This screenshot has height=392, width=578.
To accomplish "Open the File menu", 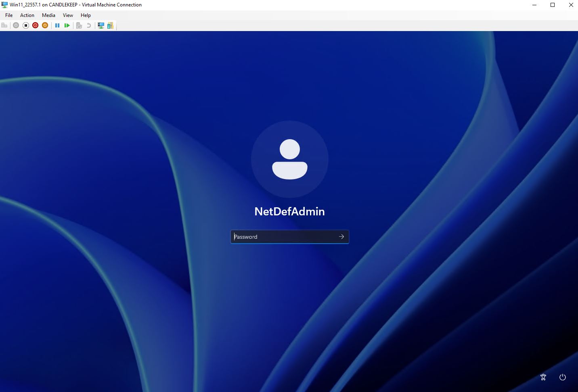I will [x=9, y=15].
